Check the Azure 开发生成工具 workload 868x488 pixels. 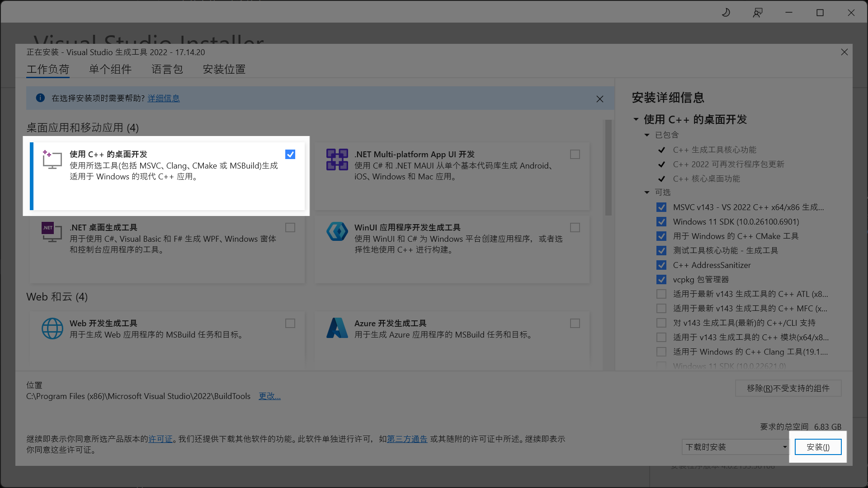pyautogui.click(x=575, y=324)
